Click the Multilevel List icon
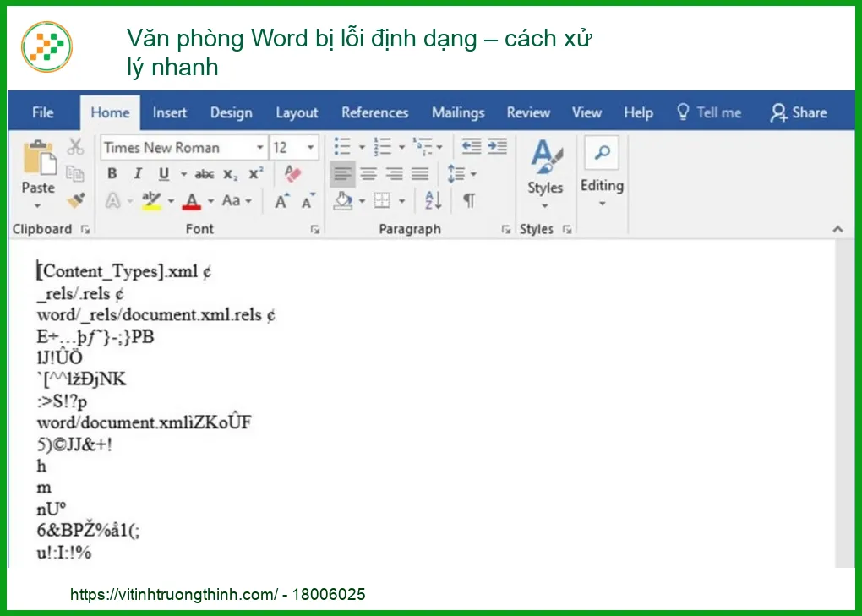 click(423, 146)
